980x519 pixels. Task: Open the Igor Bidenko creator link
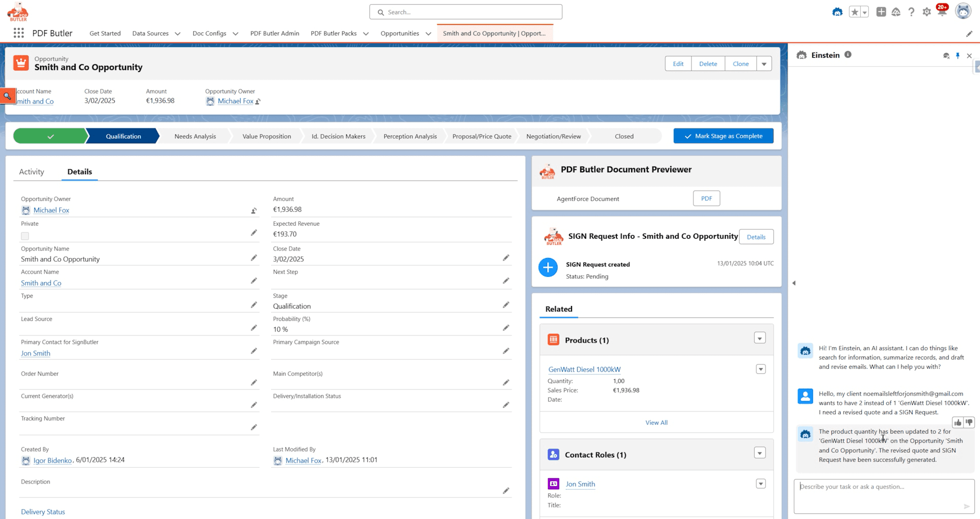pyautogui.click(x=52, y=460)
